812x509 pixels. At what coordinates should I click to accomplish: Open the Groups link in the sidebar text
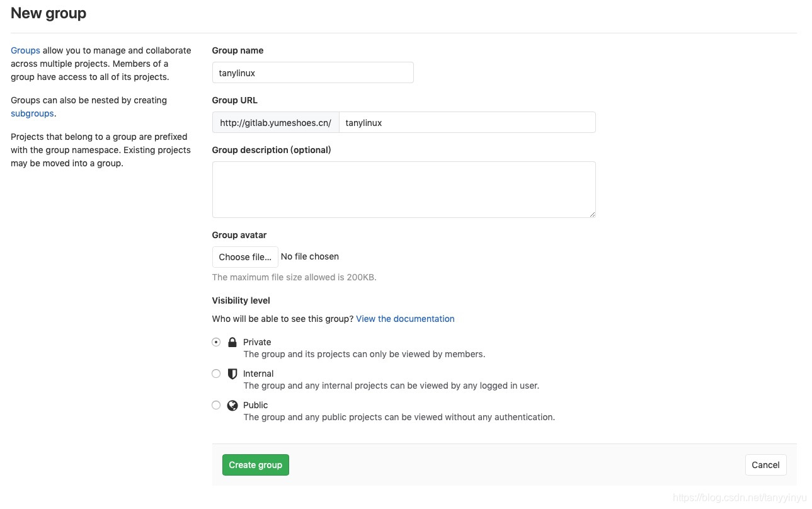point(25,50)
